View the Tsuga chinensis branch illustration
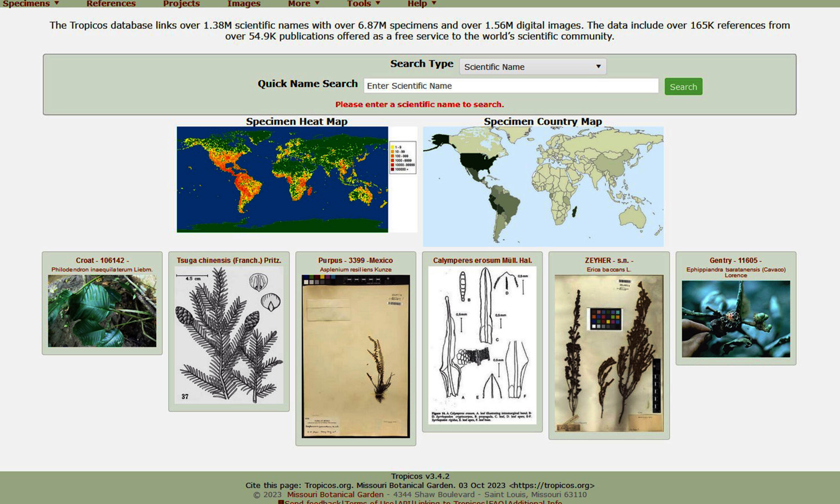 click(x=229, y=335)
